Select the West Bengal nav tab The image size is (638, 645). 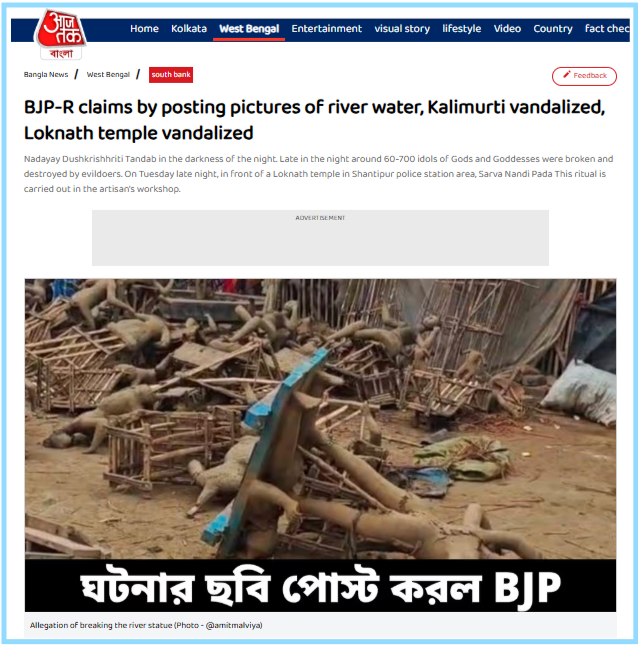(x=249, y=29)
